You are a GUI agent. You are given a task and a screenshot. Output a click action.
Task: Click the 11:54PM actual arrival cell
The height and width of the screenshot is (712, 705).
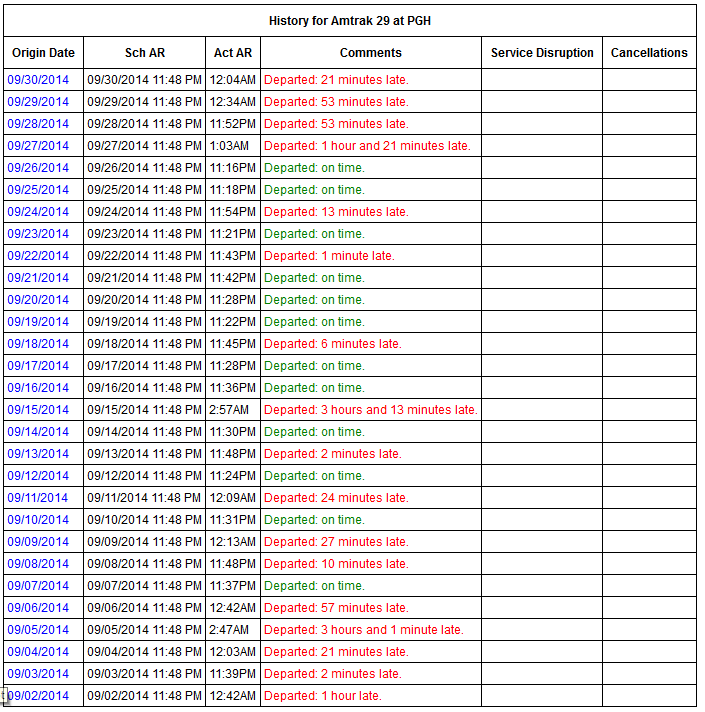232,212
